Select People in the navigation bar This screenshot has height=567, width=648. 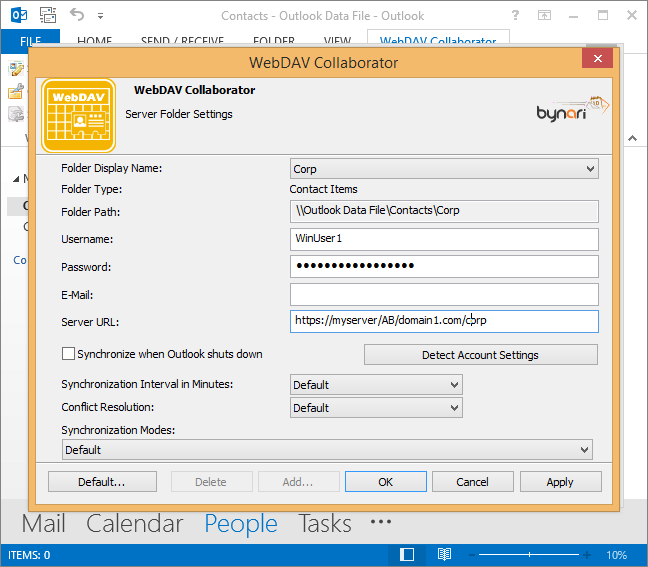point(241,524)
